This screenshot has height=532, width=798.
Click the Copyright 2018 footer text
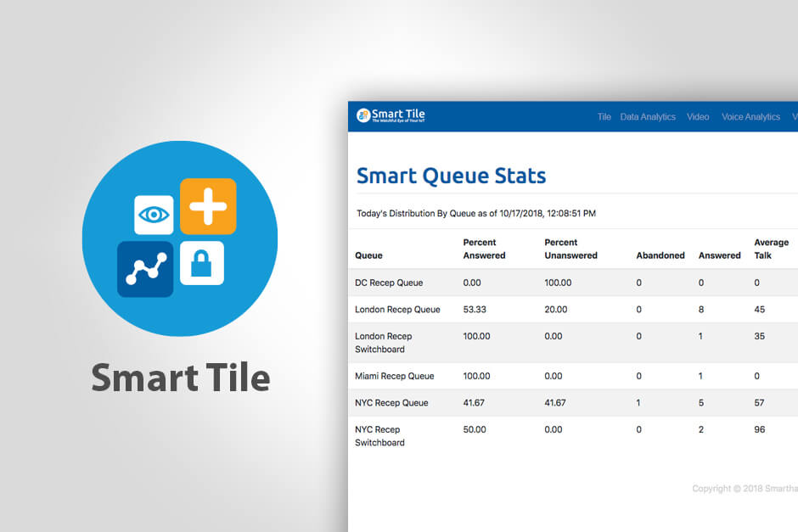745,489
